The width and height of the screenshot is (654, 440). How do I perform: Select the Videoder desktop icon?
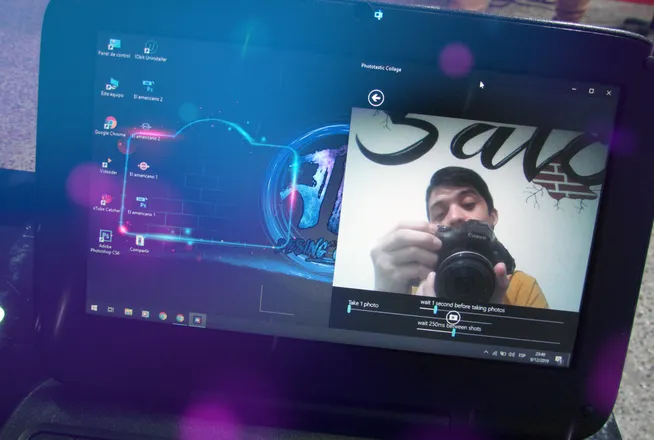[x=108, y=166]
